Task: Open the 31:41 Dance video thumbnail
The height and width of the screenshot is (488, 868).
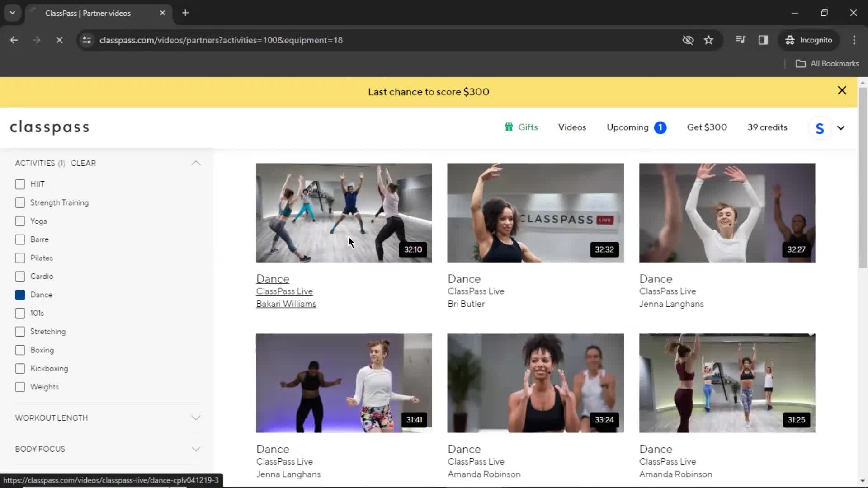Action: [x=344, y=383]
